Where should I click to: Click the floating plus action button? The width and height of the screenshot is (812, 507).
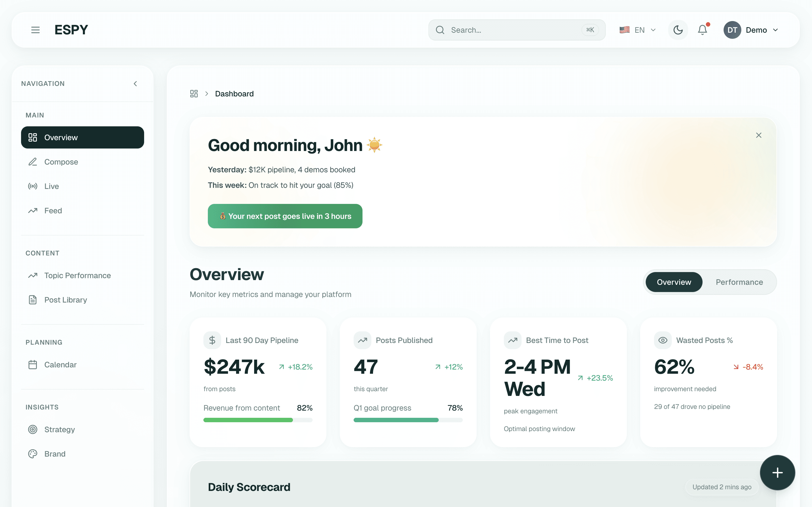coord(777,472)
